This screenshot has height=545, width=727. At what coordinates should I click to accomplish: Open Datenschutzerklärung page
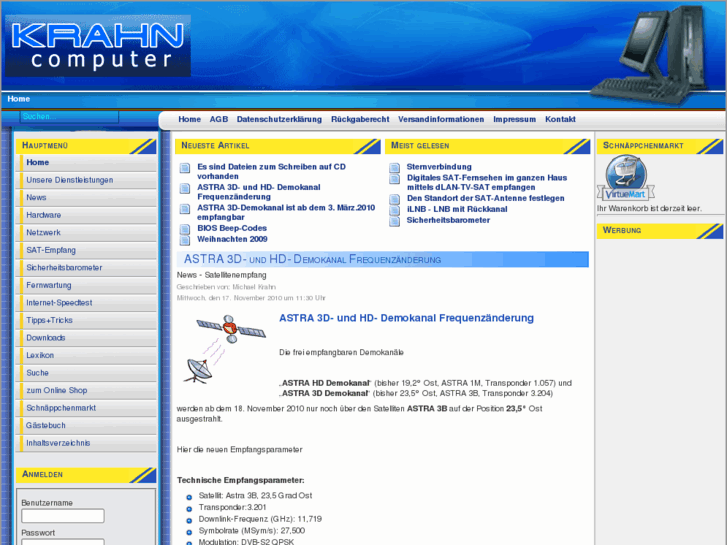coord(279,119)
